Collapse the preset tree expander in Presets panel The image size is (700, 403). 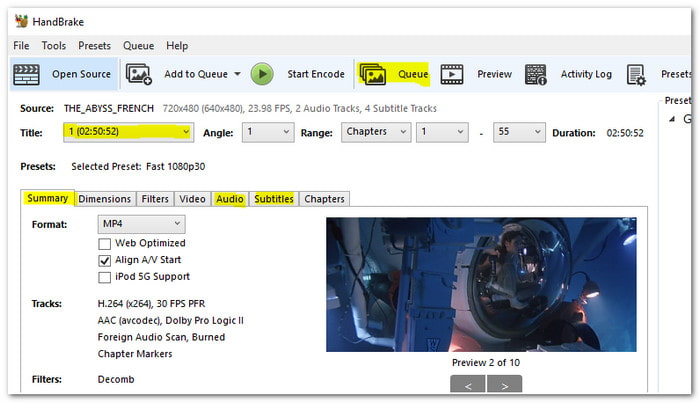click(672, 119)
